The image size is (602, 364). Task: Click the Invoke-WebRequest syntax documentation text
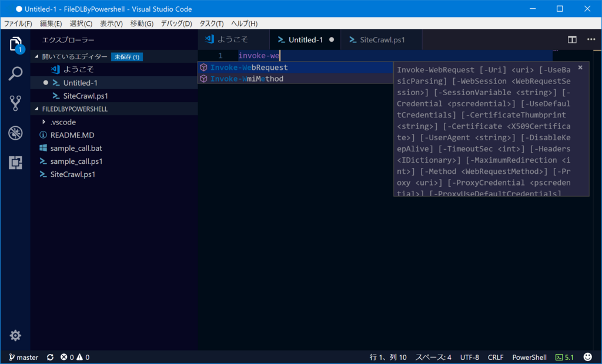(484, 132)
